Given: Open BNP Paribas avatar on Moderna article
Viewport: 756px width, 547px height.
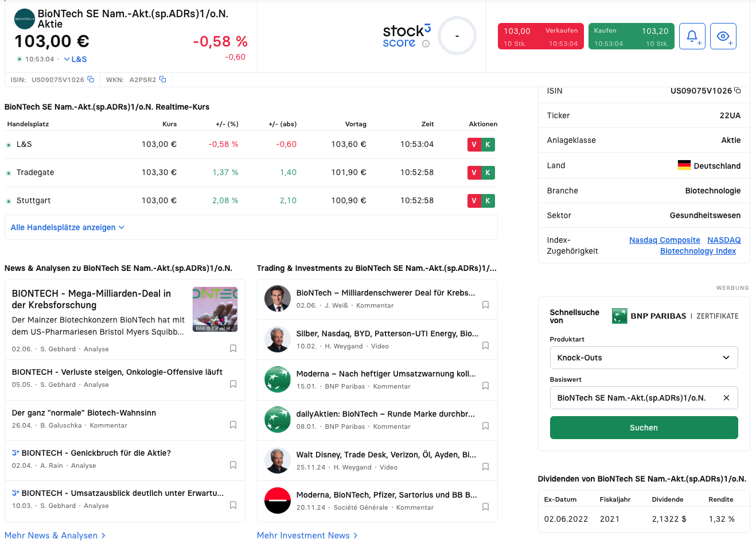Looking at the screenshot, I should [x=278, y=379].
